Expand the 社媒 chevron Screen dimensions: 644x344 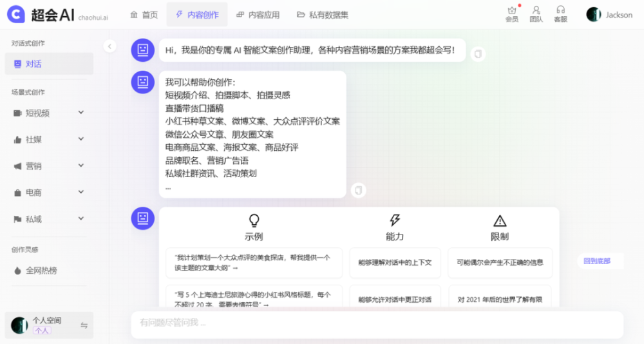point(81,139)
